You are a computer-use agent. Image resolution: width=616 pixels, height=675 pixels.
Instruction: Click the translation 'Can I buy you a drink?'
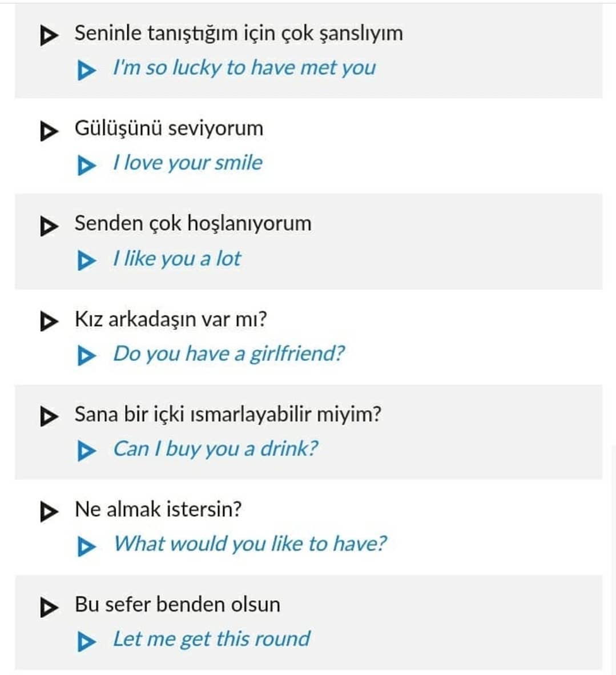(x=215, y=449)
